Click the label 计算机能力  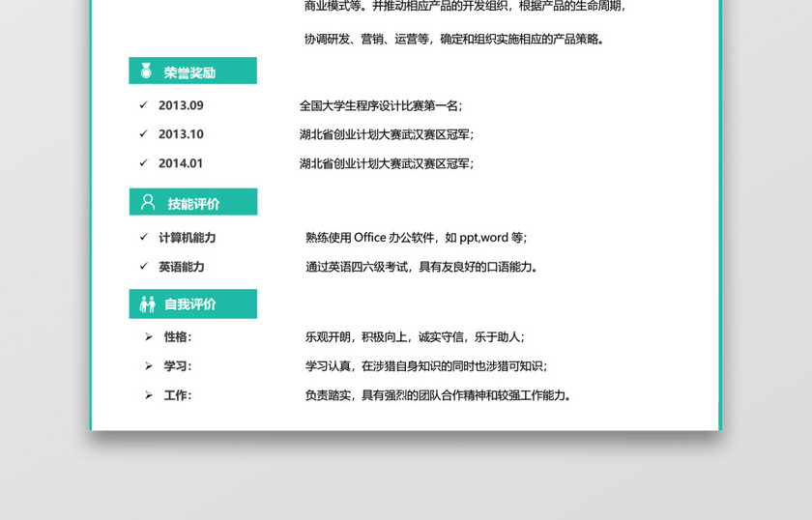(187, 238)
